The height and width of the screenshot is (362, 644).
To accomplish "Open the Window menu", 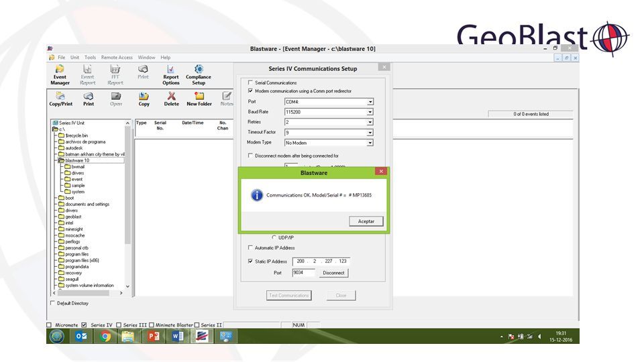I will tap(147, 58).
